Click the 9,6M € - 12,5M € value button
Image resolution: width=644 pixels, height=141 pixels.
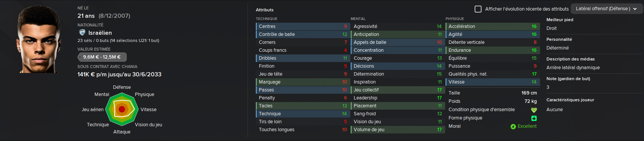tap(102, 57)
